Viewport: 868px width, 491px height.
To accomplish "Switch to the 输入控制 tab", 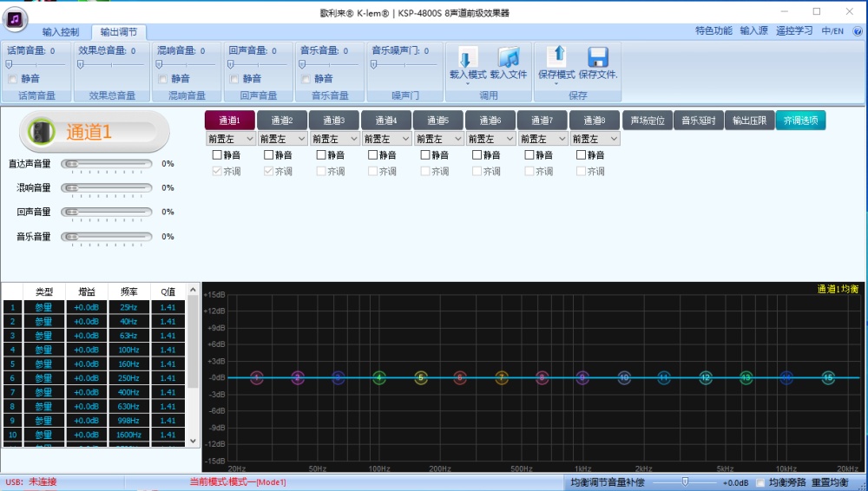I will click(61, 32).
